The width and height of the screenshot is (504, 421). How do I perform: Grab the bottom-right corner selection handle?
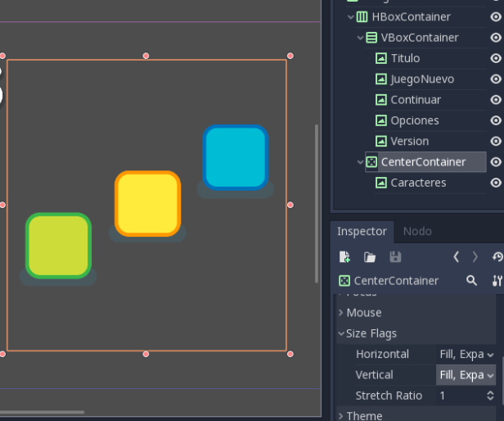pyautogui.click(x=290, y=354)
